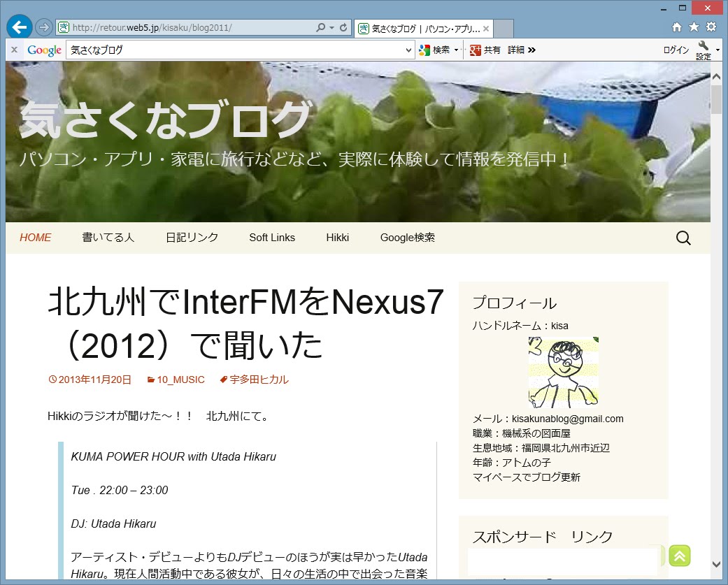This screenshot has height=585, width=728.
Task: Click the text Hikkiのラジオが聞けた～！！
Action: point(120,416)
